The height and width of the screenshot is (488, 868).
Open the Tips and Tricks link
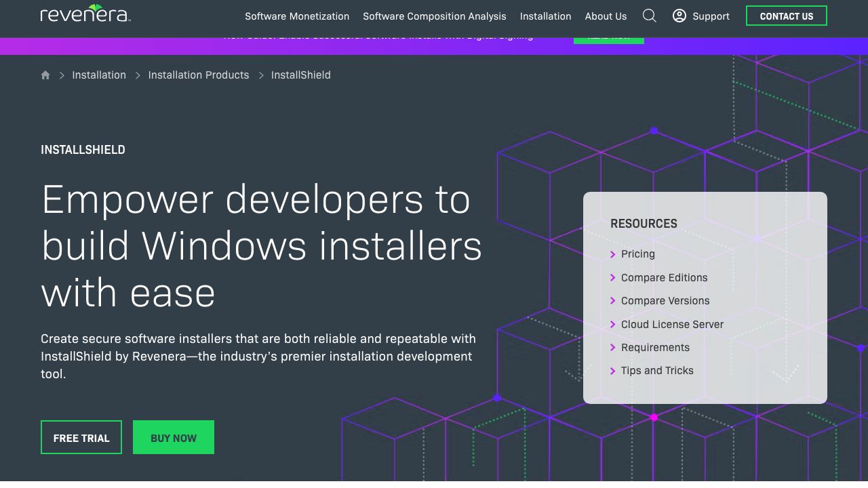click(x=657, y=371)
